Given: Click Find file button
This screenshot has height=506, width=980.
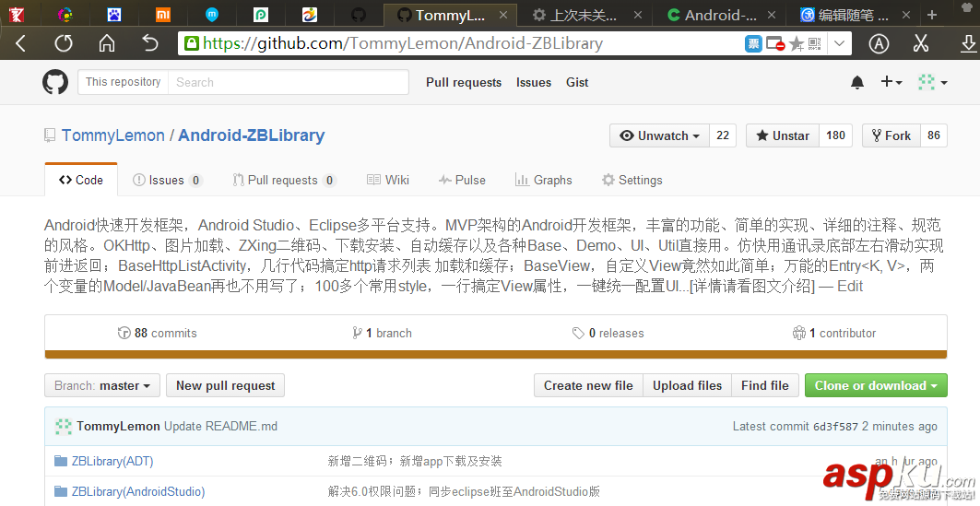Looking at the screenshot, I should point(765,385).
